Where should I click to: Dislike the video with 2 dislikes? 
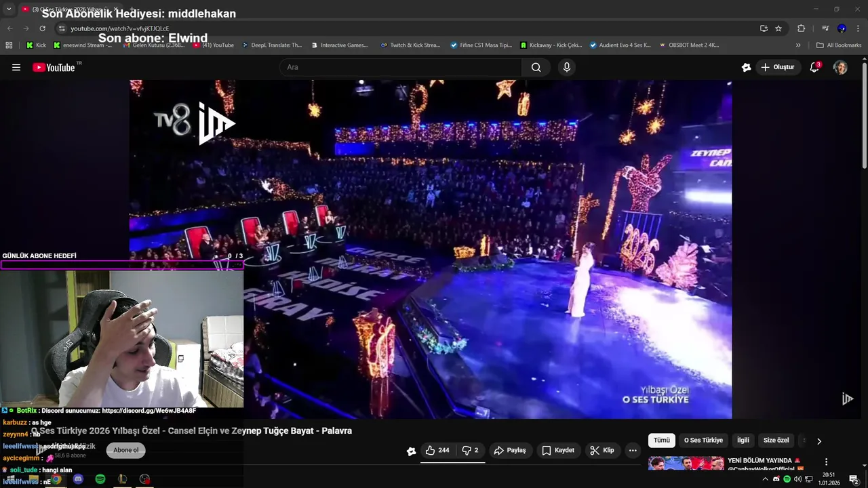click(470, 450)
